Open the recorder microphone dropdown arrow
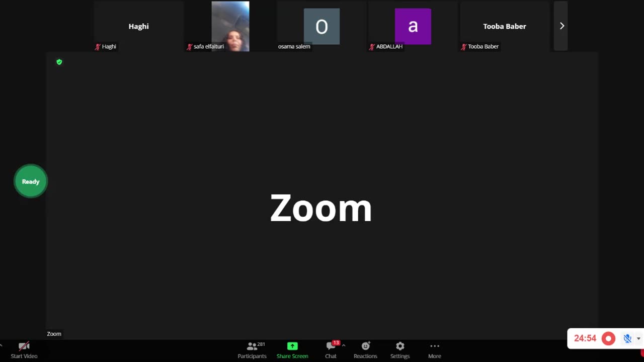The height and width of the screenshot is (362, 644). click(638, 339)
